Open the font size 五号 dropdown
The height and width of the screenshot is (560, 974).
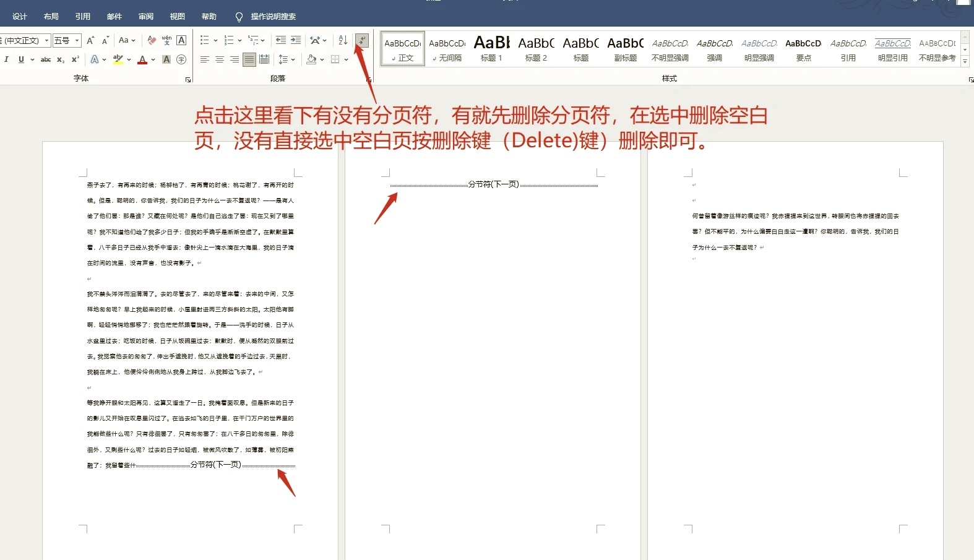[77, 40]
